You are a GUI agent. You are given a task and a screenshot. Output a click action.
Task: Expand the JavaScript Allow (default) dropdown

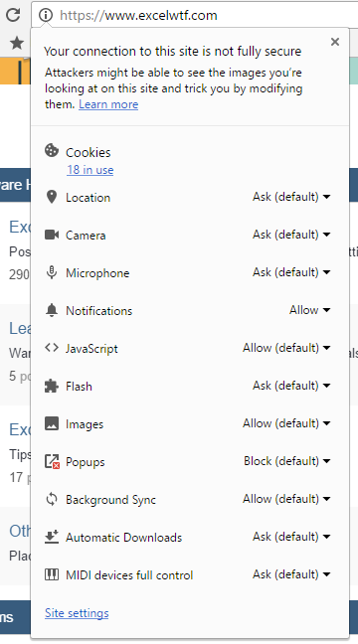point(286,348)
